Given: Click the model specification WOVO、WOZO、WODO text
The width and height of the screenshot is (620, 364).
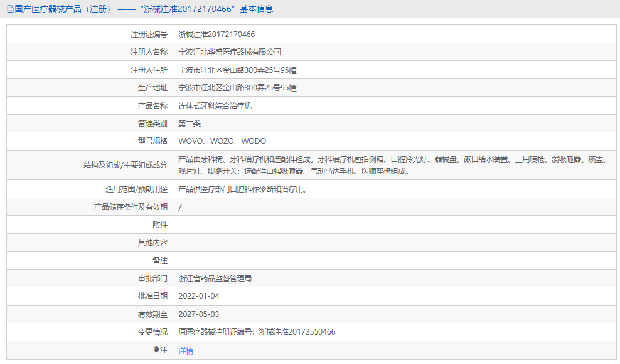Looking at the screenshot, I should pyautogui.click(x=221, y=141).
